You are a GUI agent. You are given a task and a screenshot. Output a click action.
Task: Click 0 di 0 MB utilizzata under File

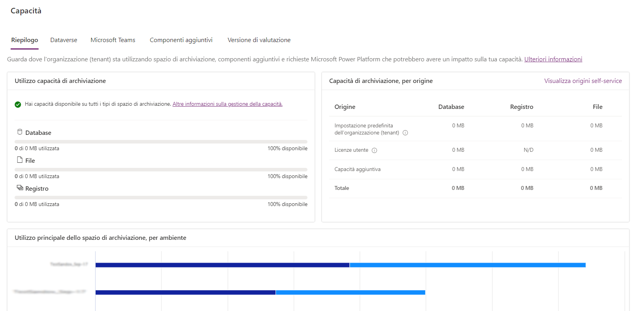[x=37, y=177]
